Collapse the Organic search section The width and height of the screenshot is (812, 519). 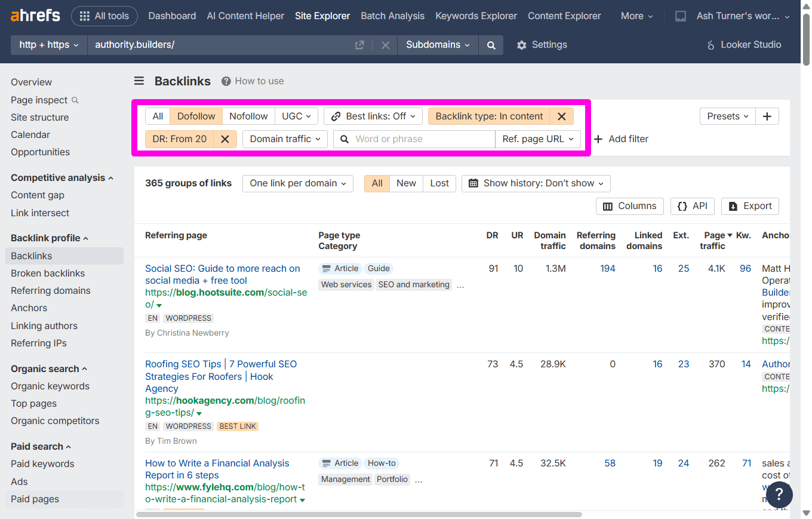click(x=49, y=369)
